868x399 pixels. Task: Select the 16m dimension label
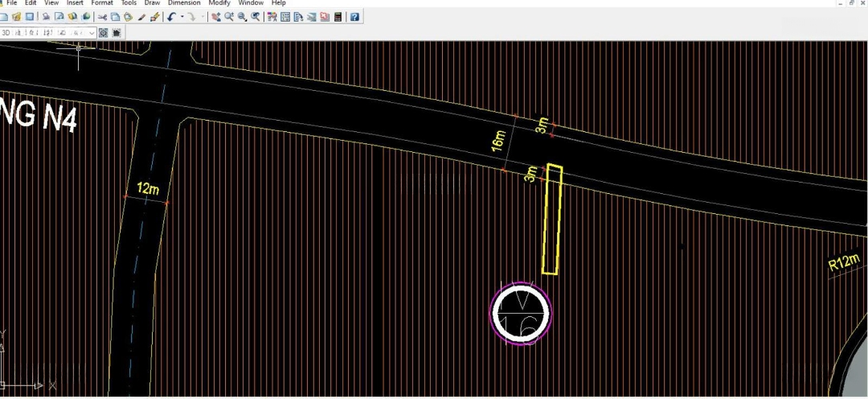(498, 142)
